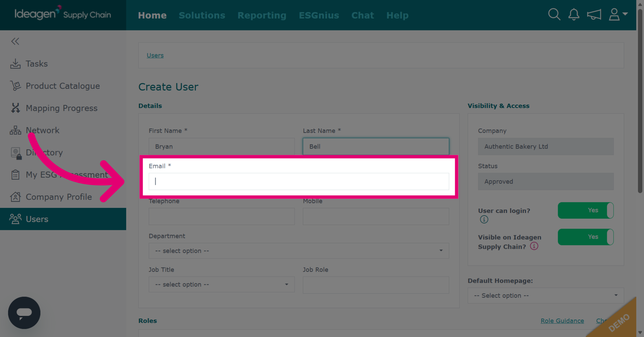Open the Role Guidance link
The image size is (644, 337).
562,321
